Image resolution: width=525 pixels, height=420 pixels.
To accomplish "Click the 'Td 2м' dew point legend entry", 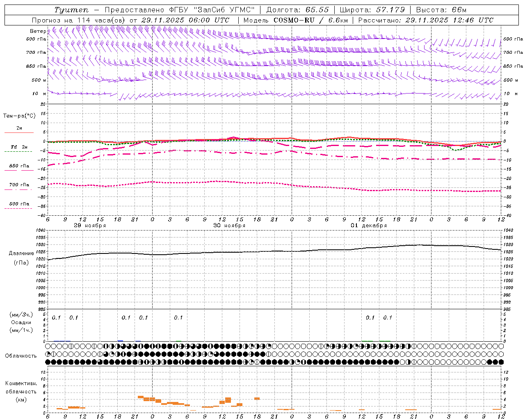I will click(x=19, y=147).
